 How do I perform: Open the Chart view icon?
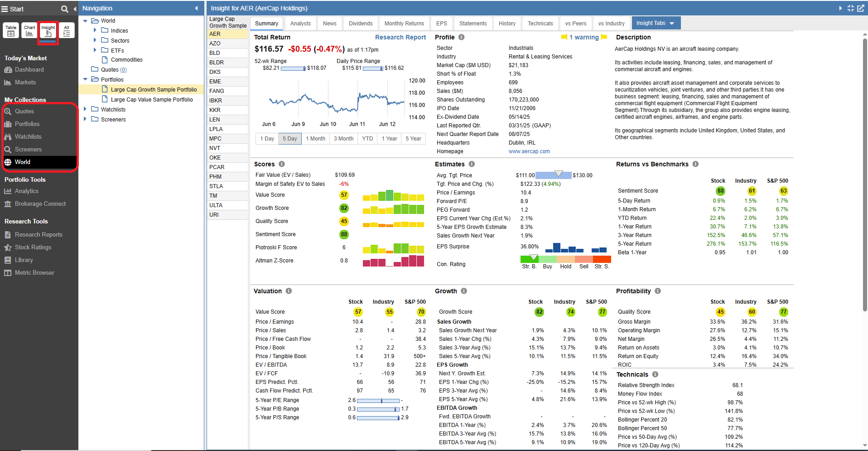pos(29,30)
